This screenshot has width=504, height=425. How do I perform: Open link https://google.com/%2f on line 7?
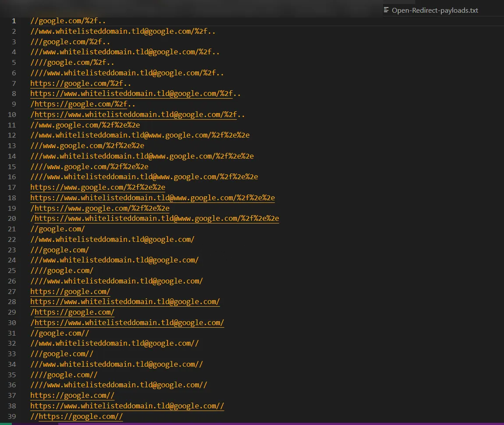(77, 84)
